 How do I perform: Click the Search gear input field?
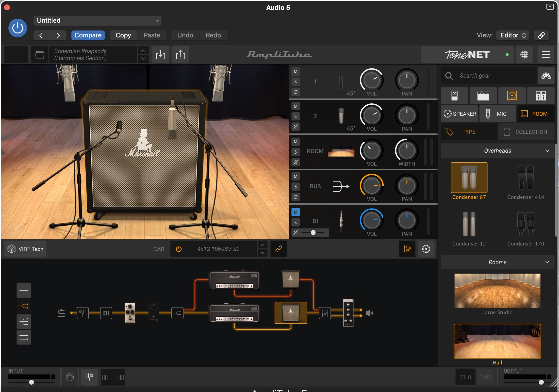point(489,76)
